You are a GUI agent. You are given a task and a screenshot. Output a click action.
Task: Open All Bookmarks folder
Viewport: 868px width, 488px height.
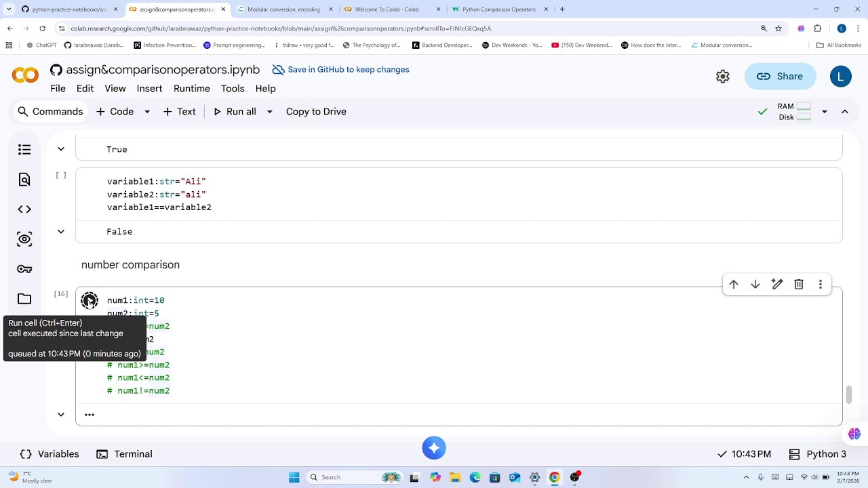839,45
